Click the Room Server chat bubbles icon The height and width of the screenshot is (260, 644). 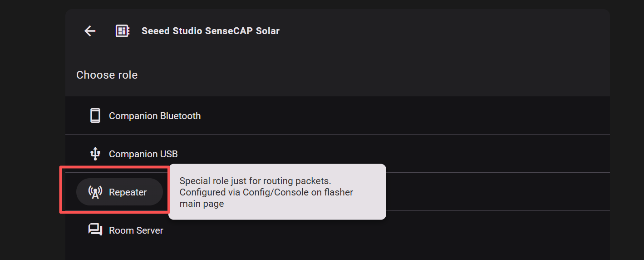(x=95, y=230)
